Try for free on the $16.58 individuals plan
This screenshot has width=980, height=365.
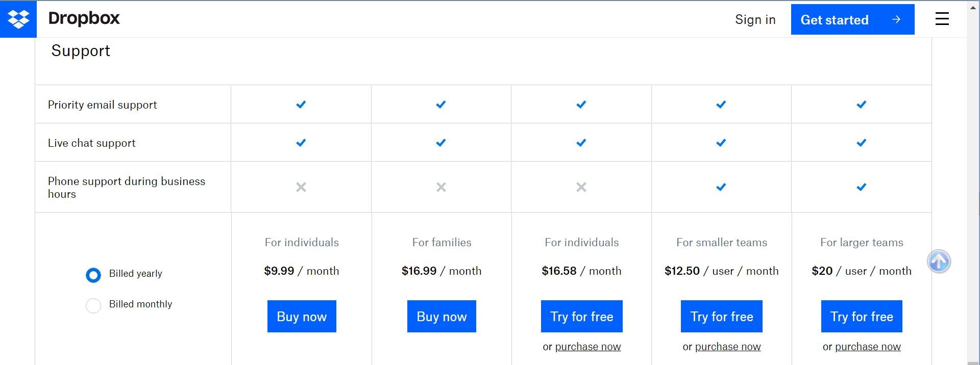pos(581,316)
